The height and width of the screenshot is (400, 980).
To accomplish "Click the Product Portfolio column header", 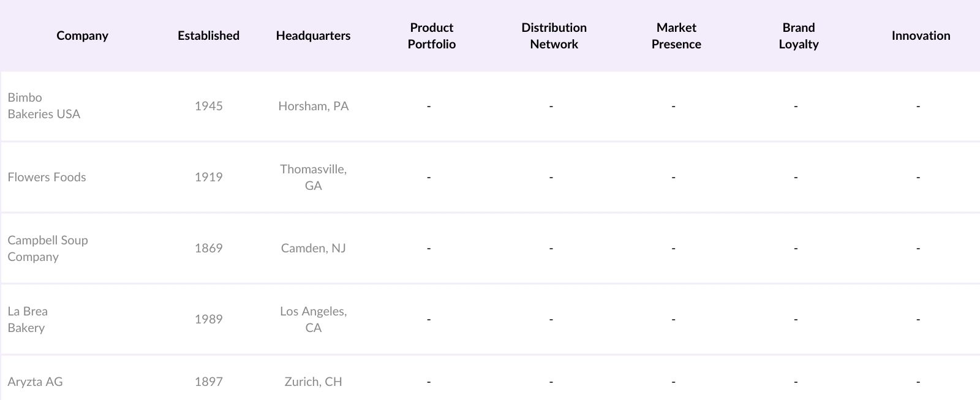I will click(431, 36).
